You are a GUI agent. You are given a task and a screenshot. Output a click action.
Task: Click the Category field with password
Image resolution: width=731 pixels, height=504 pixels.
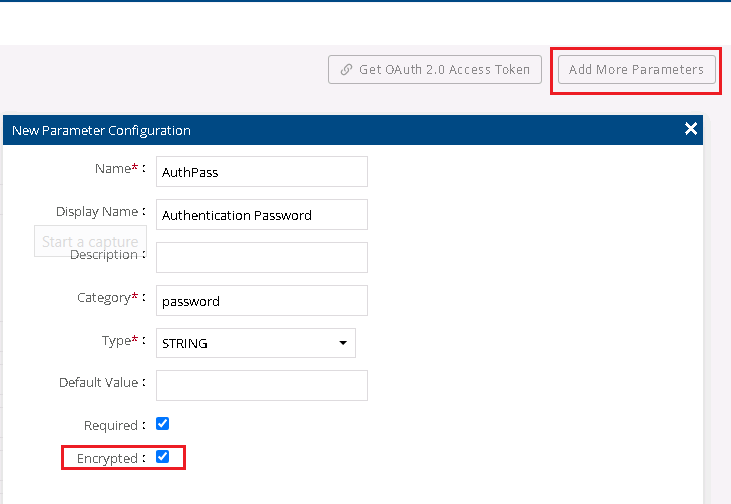point(262,300)
